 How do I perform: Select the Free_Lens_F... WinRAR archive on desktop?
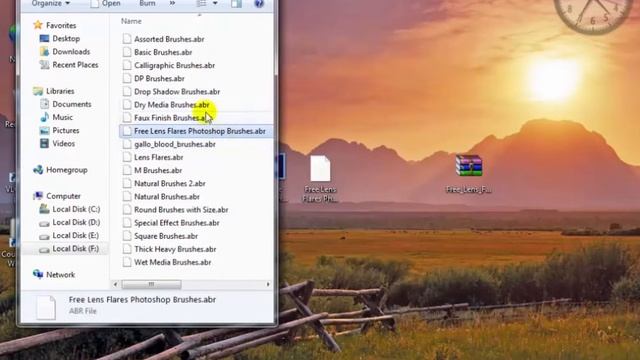pyautogui.click(x=469, y=174)
